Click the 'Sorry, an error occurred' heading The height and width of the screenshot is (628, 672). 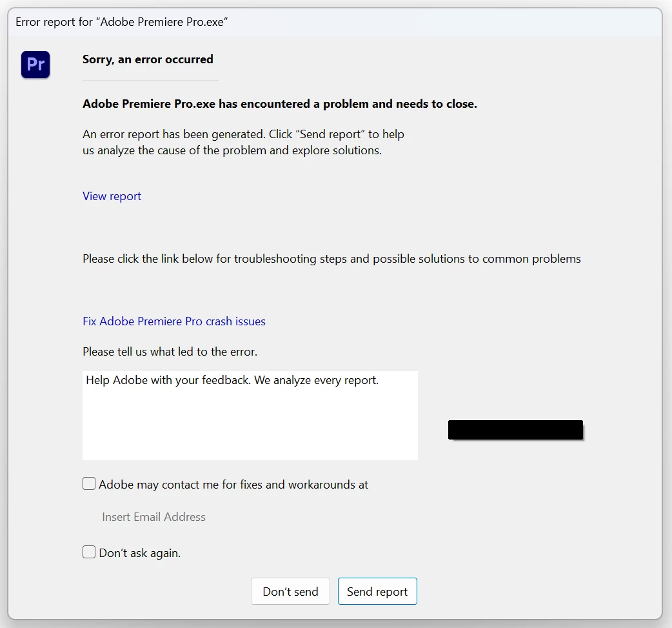pos(148,59)
